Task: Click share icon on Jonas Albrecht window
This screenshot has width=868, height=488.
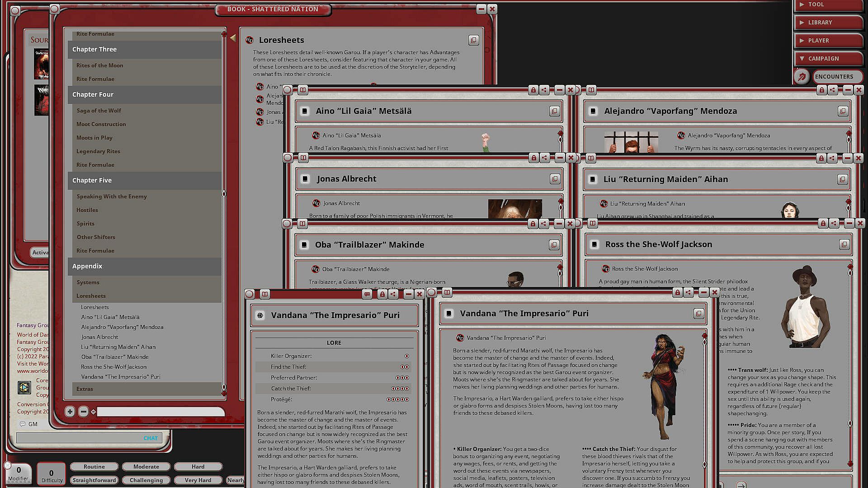Action: click(x=545, y=158)
